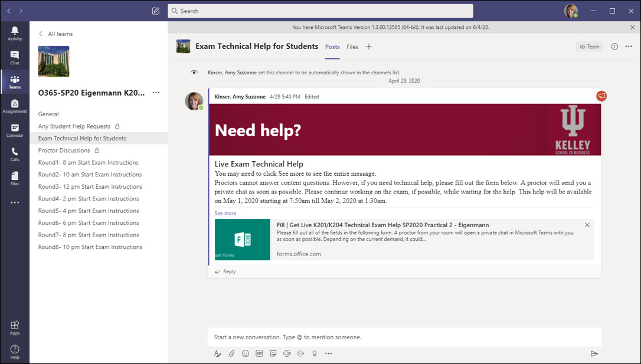Go back to All teams
The width and height of the screenshot is (641, 364).
[55, 34]
